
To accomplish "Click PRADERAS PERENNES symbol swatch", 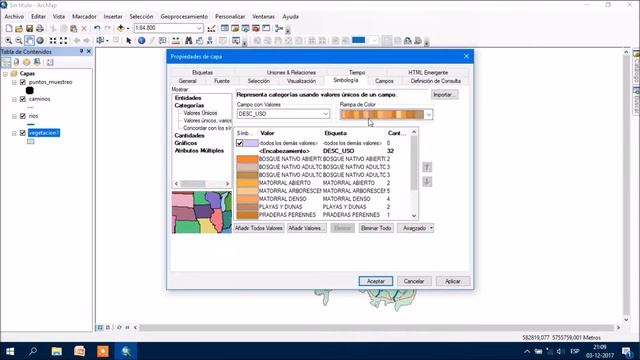I will point(247,215).
